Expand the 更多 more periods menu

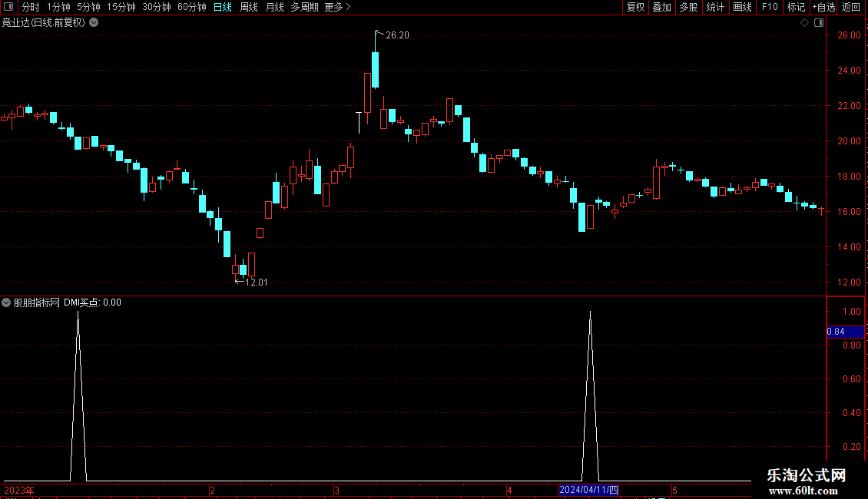coord(338,7)
